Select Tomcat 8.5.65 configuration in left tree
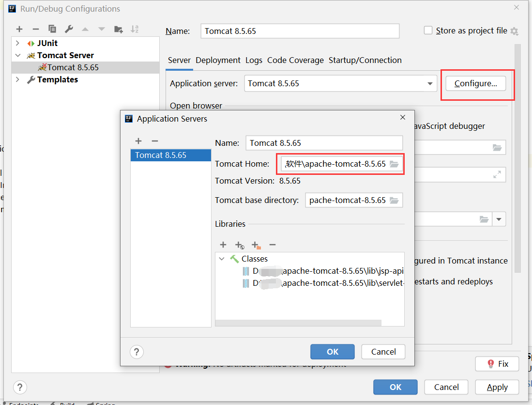This screenshot has height=405, width=532. pyautogui.click(x=85, y=67)
